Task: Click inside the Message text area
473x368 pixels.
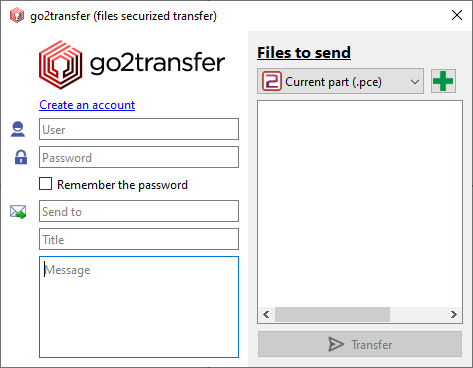Action: coord(139,307)
